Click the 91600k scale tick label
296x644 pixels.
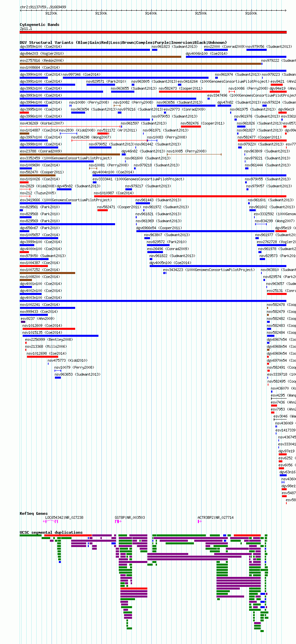[x=251, y=13]
